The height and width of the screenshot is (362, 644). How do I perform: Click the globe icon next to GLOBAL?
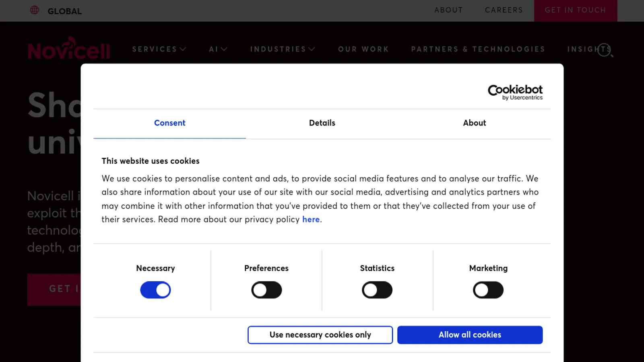tap(35, 10)
